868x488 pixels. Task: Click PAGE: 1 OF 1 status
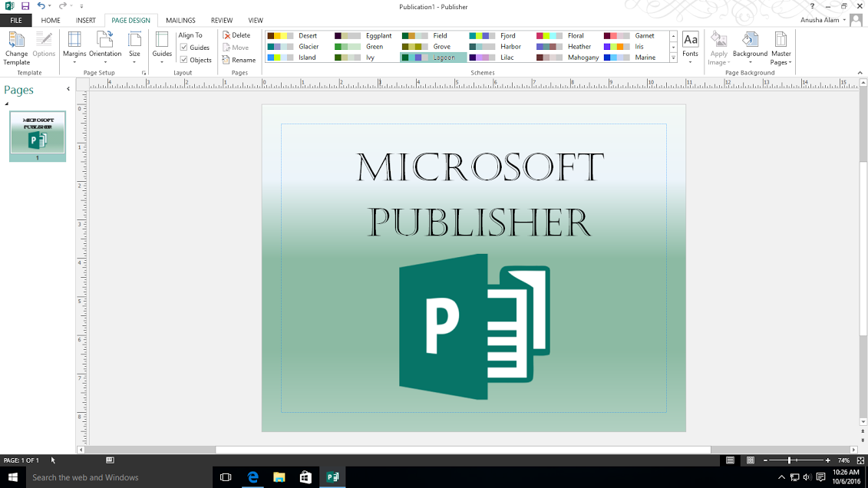click(x=21, y=460)
